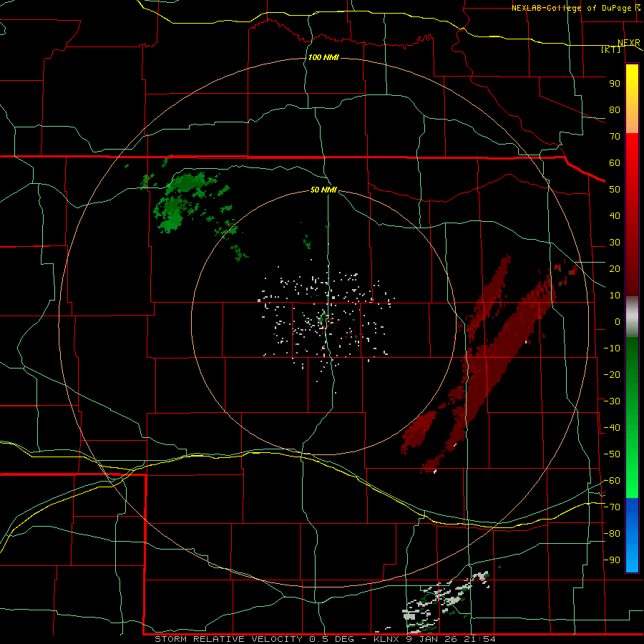Click the [KT] units label
This screenshot has width=644, height=644.
pos(611,49)
